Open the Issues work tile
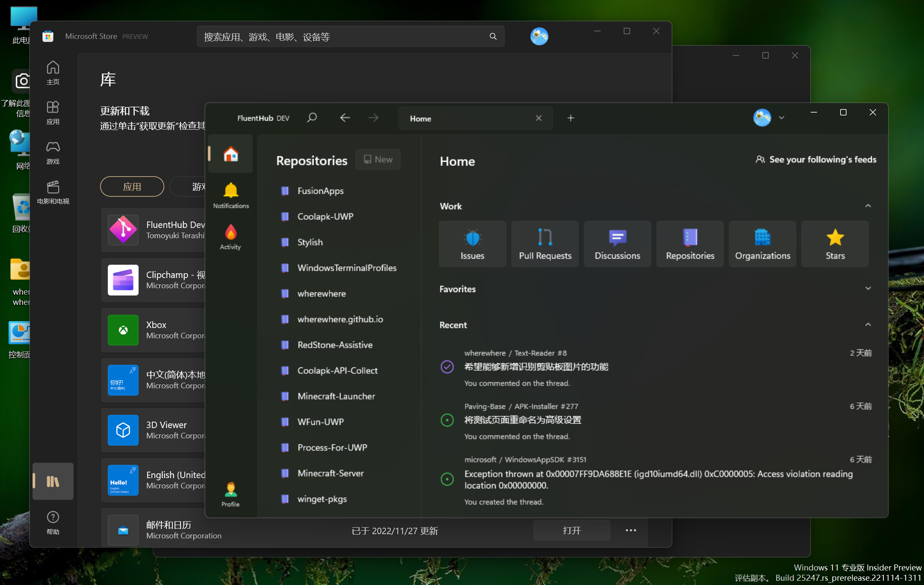924x585 pixels. point(472,244)
